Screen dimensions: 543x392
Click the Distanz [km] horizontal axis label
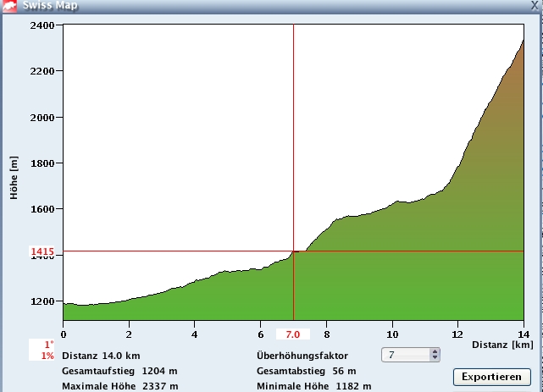pyautogui.click(x=503, y=345)
